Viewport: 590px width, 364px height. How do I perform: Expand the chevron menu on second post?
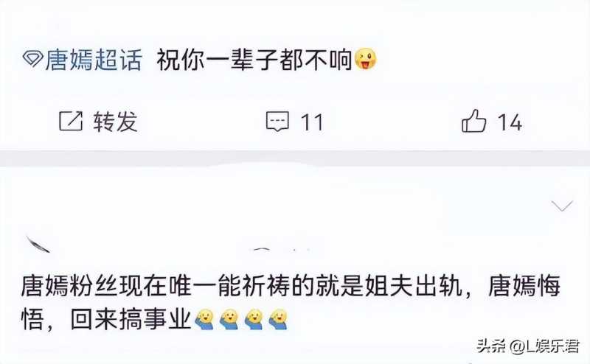click(x=562, y=206)
